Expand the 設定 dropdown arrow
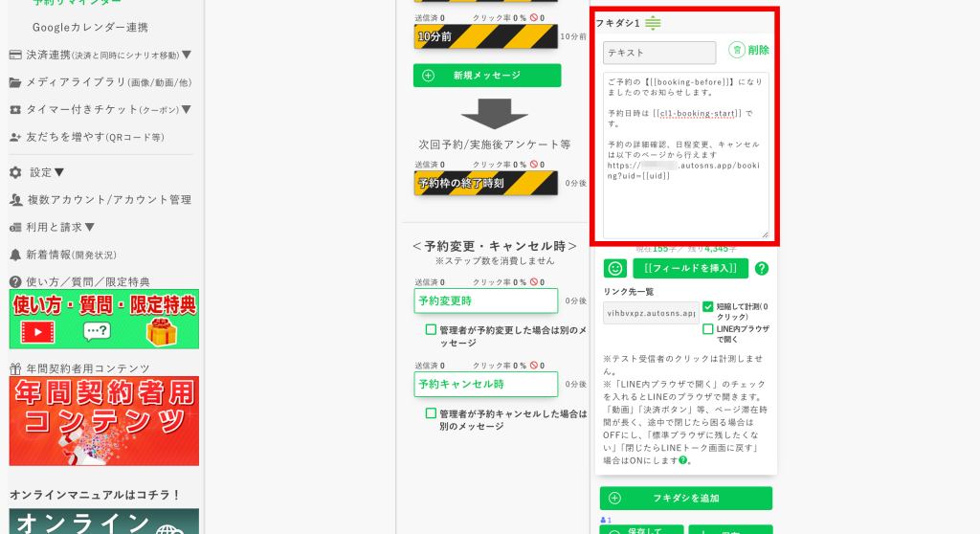The image size is (980, 534). click(x=59, y=172)
